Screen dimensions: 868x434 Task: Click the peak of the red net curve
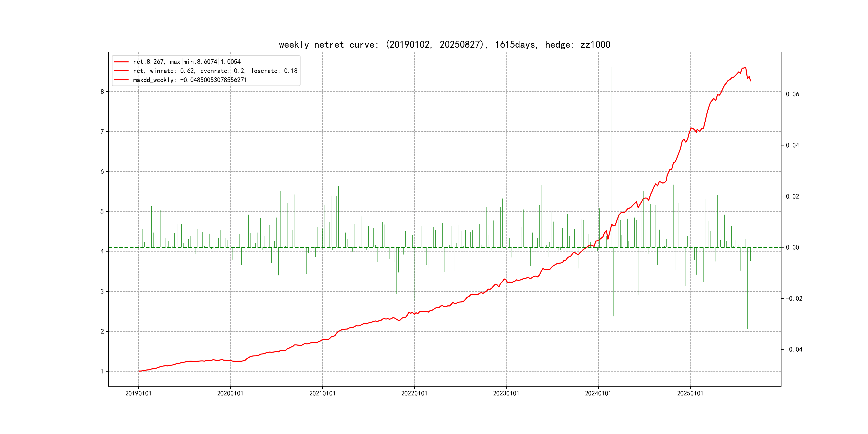[x=745, y=68]
